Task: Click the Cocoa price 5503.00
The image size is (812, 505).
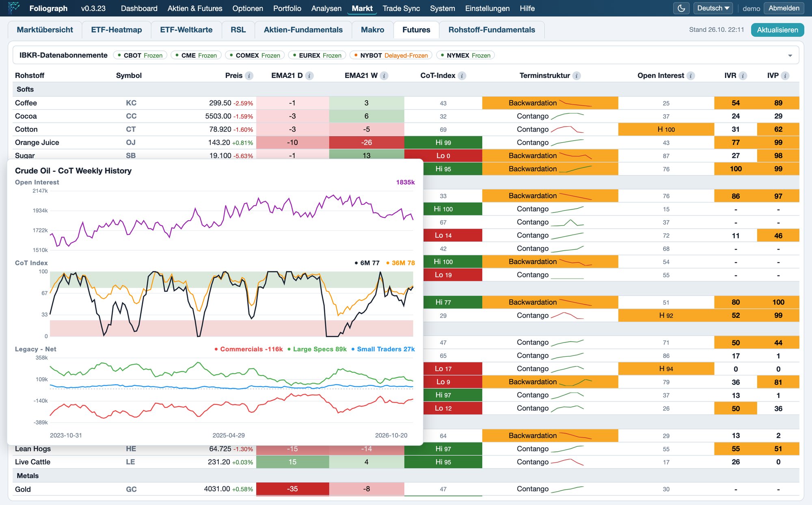Action: pos(218,116)
